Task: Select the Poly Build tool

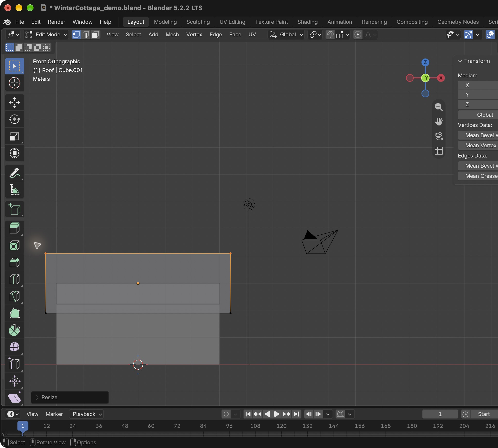Action: (15, 313)
